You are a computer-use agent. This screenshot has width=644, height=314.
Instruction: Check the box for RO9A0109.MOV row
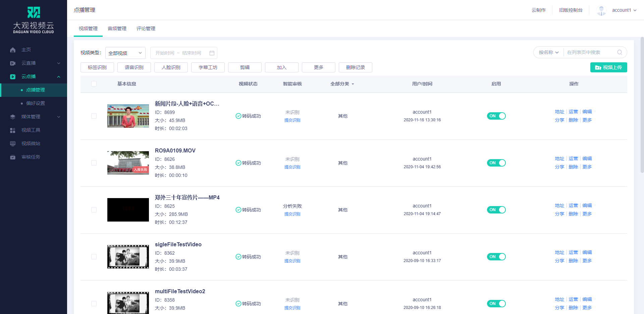(94, 163)
